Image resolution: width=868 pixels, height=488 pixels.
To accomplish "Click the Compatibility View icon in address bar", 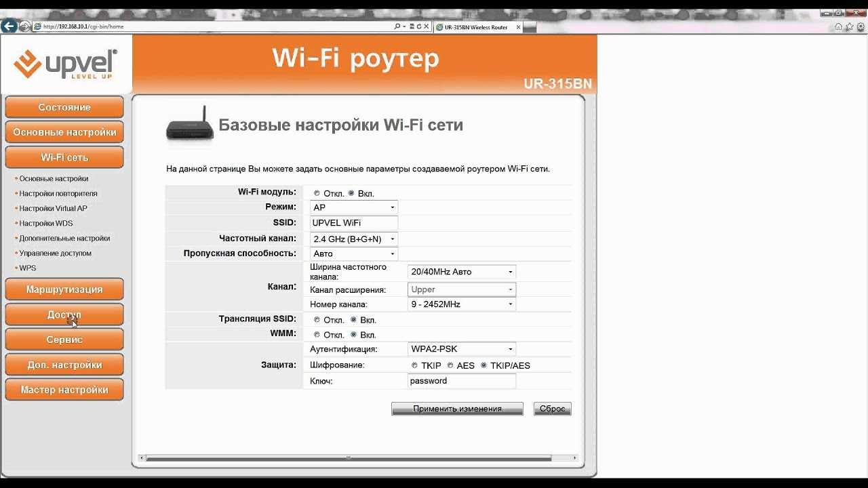I will point(412,26).
